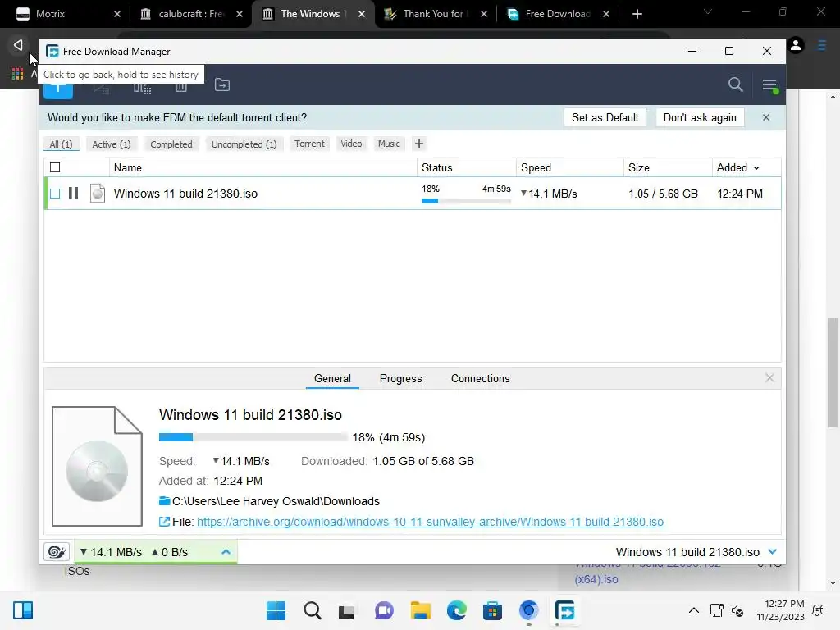840x630 pixels.
Task: Open a new browser tab with plus
Action: tap(637, 14)
